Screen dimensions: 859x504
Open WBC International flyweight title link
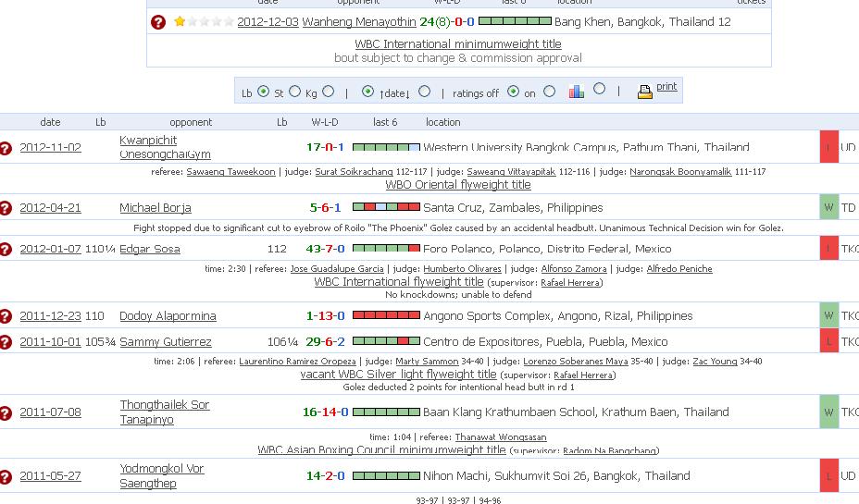click(x=399, y=282)
